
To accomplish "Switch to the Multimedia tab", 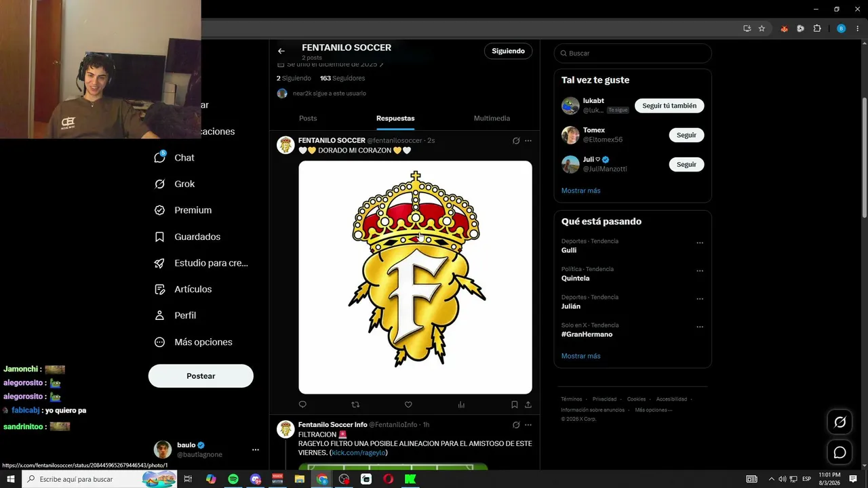I will [x=492, y=119].
